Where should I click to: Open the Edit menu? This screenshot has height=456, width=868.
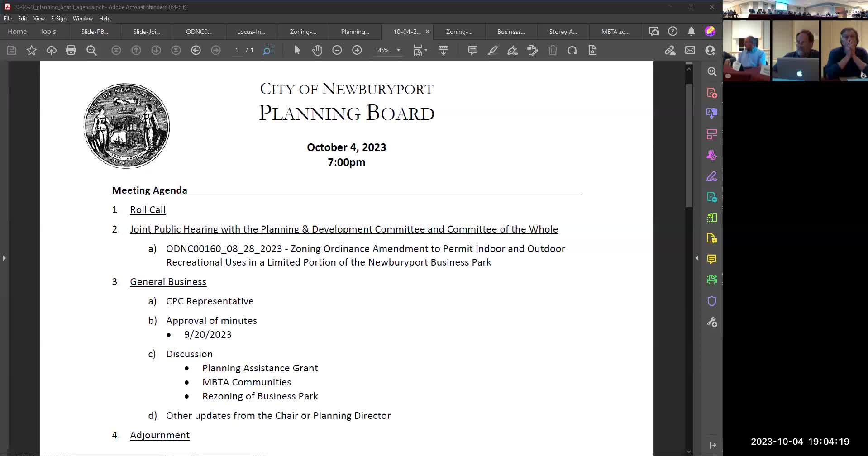(x=23, y=19)
